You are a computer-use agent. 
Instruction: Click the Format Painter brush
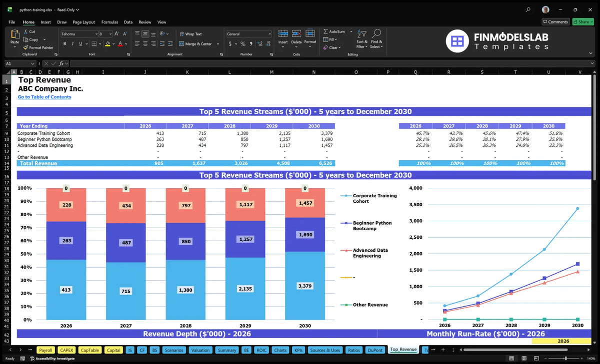[x=25, y=47]
